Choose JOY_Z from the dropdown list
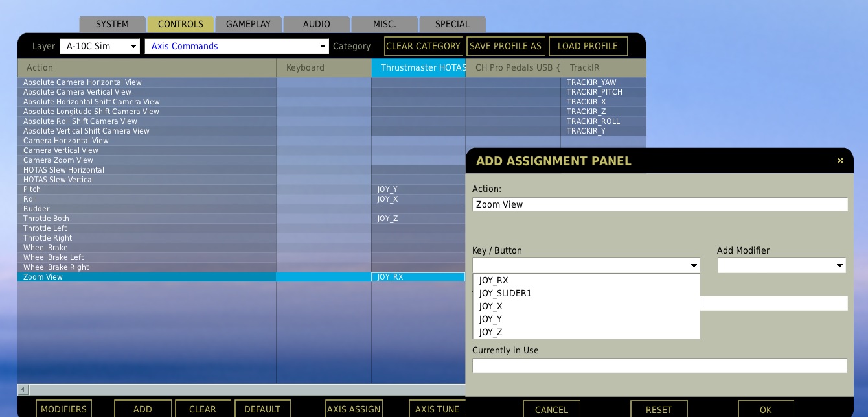 coord(586,332)
